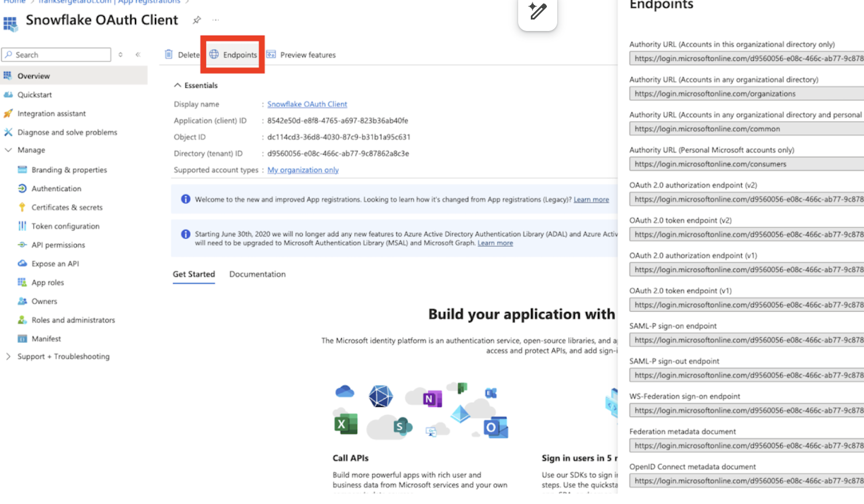Click Object ID value dc114cd3-36d8-4030-87c9-b31b1a95c631
Screen dimensions: 864x504
coord(339,137)
